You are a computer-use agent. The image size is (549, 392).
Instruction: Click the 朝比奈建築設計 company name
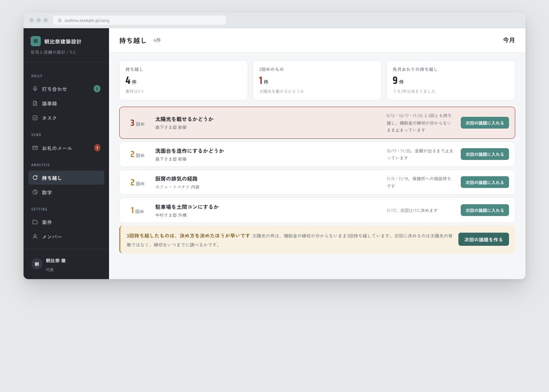point(63,42)
